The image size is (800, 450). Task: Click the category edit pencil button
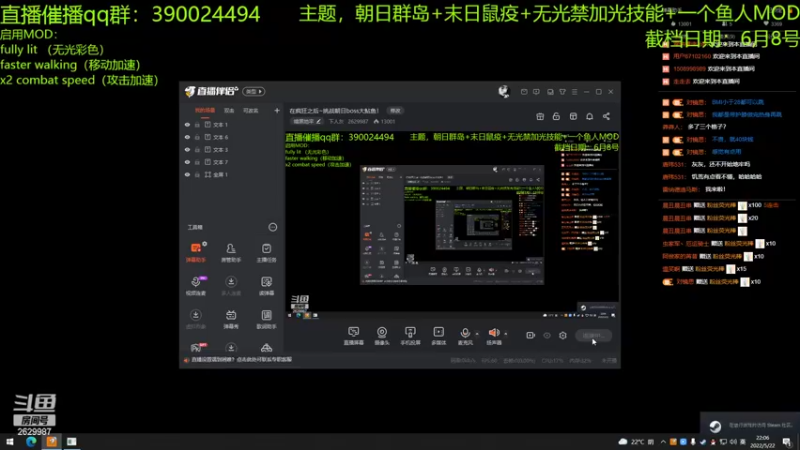tap(306, 121)
